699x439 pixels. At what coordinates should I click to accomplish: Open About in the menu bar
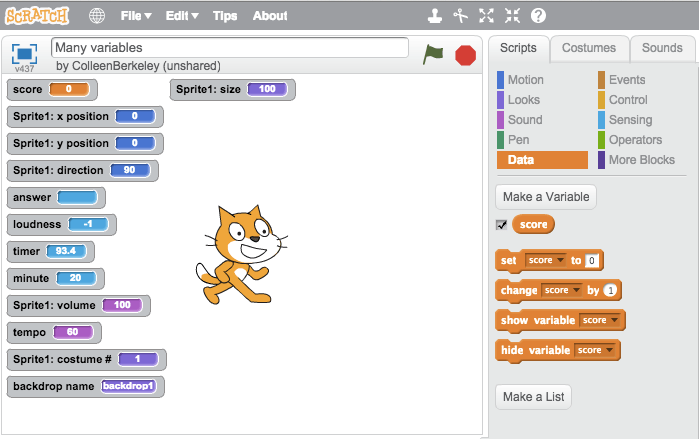[x=270, y=16]
